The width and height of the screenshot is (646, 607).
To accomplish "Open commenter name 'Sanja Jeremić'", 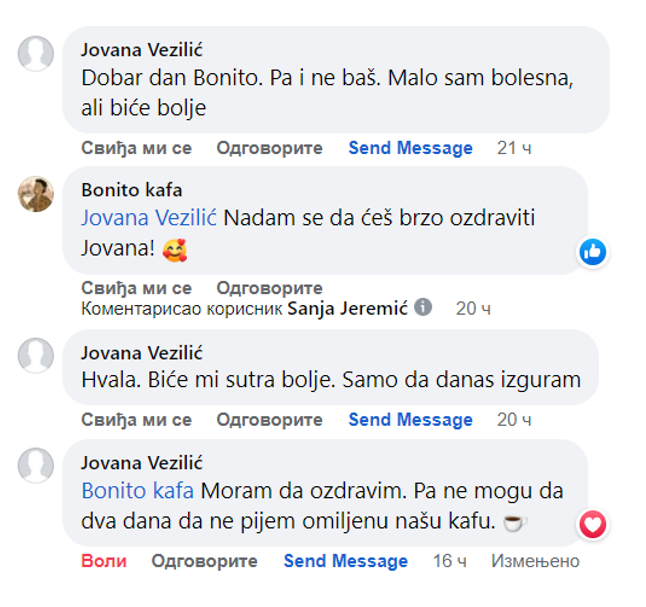I will (x=347, y=308).
